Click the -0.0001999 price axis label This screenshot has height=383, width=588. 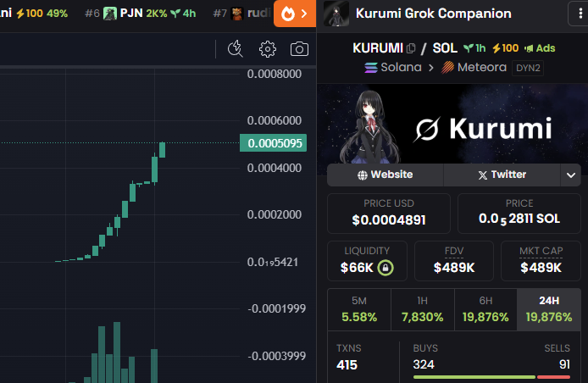(x=277, y=308)
